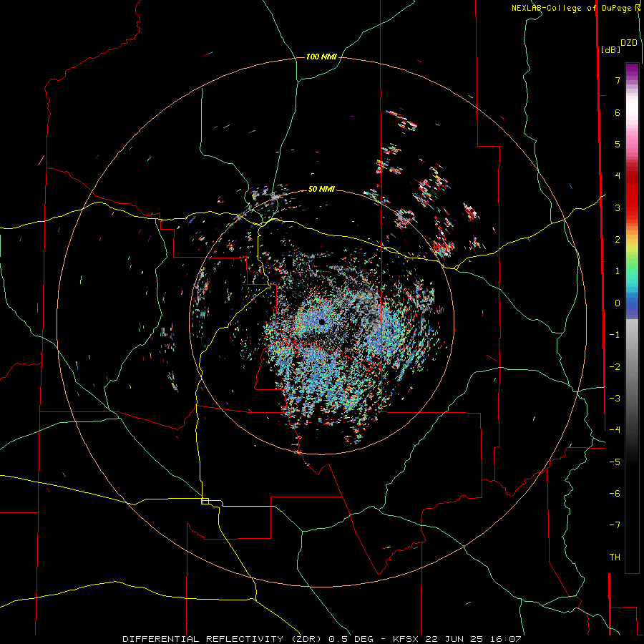Click the 3 value on the scale
The width and height of the screenshot is (644, 644).
click(618, 208)
